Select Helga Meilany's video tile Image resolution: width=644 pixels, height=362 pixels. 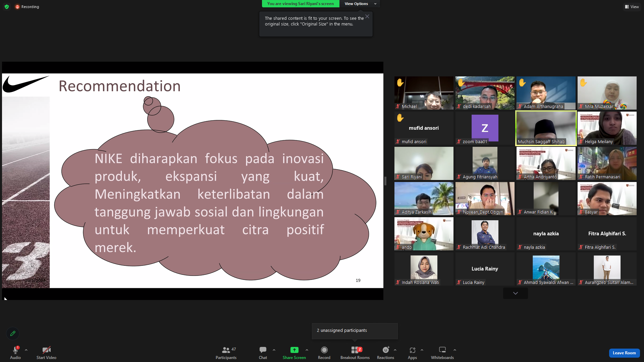tap(607, 128)
